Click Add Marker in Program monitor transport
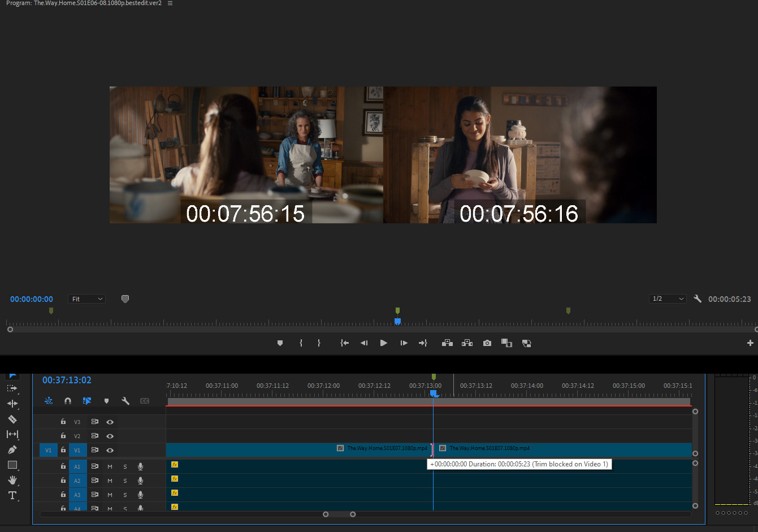Image resolution: width=758 pixels, height=532 pixels. (x=280, y=343)
